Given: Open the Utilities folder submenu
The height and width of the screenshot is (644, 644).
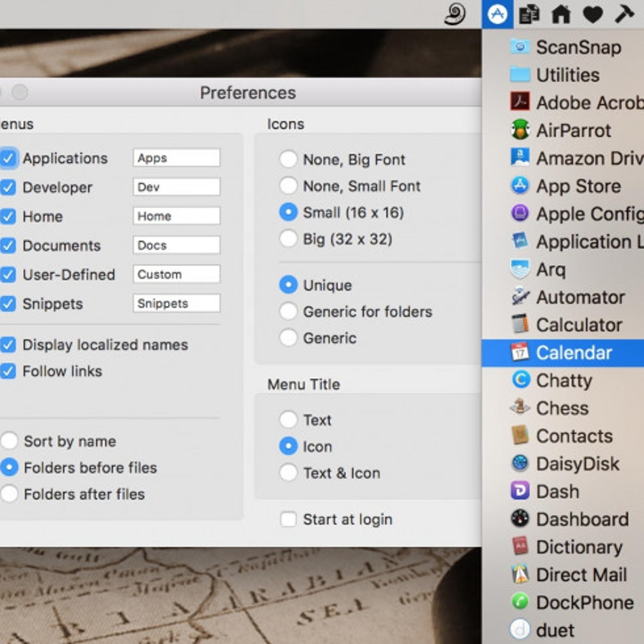Looking at the screenshot, I should 568,75.
